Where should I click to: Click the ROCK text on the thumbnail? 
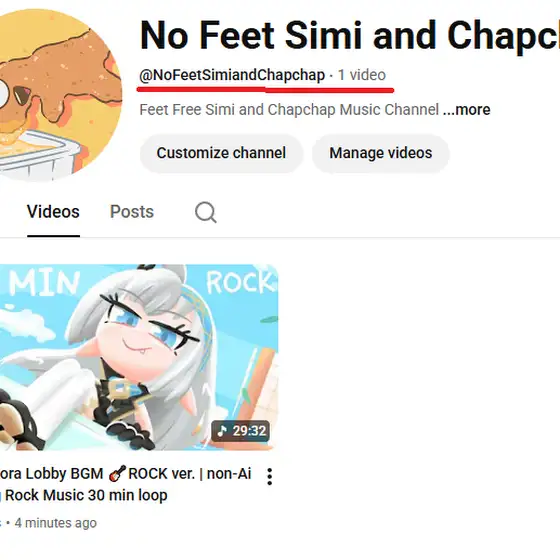[x=242, y=282]
